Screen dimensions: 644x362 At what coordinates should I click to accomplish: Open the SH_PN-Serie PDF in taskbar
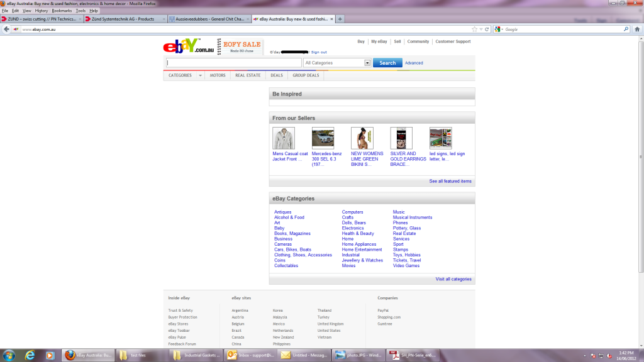[x=413, y=355]
